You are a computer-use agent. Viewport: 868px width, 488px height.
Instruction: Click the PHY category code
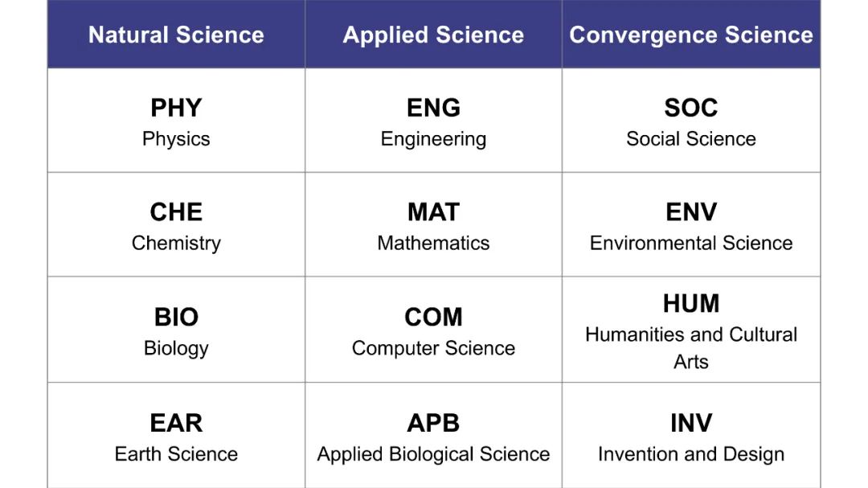coord(176,108)
